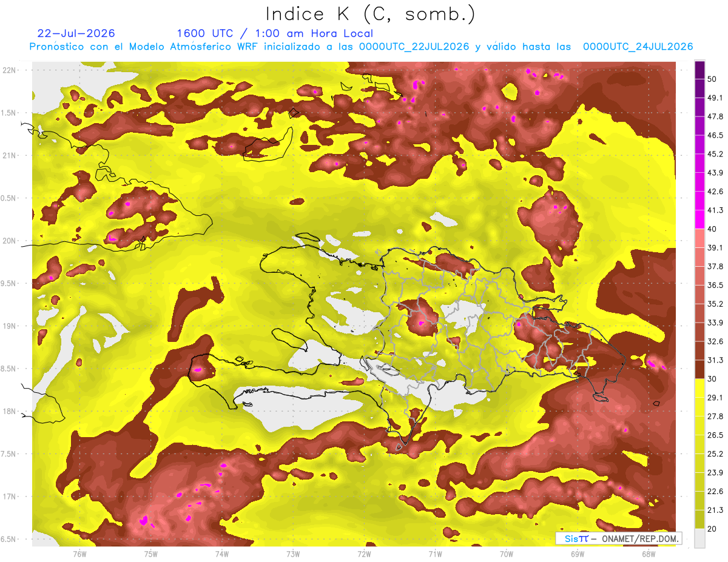The width and height of the screenshot is (728, 562).
Task: Click the dark brown swatch between 30 and 31.3
Action: pos(699,369)
